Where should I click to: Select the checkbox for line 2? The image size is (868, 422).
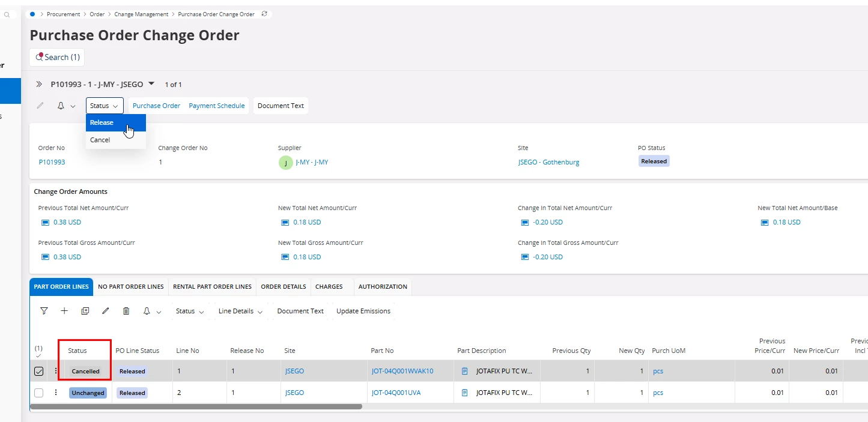click(38, 393)
